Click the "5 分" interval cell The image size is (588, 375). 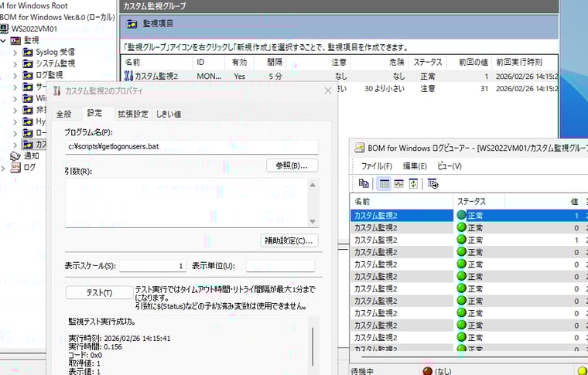pos(275,77)
